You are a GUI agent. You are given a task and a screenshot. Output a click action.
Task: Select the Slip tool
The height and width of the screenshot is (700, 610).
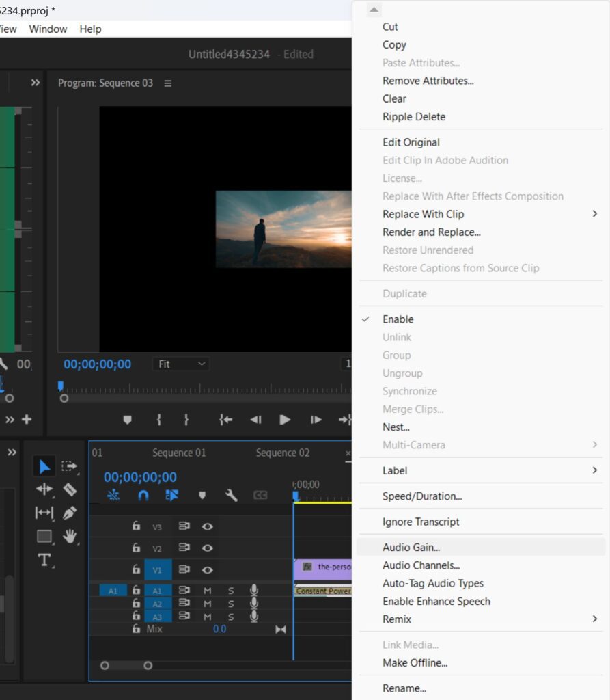click(44, 513)
